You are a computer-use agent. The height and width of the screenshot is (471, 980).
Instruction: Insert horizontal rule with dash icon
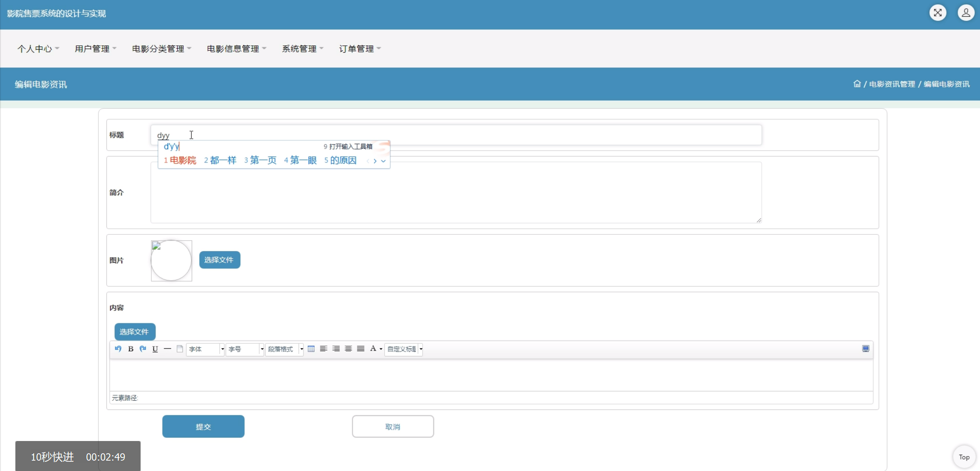167,349
